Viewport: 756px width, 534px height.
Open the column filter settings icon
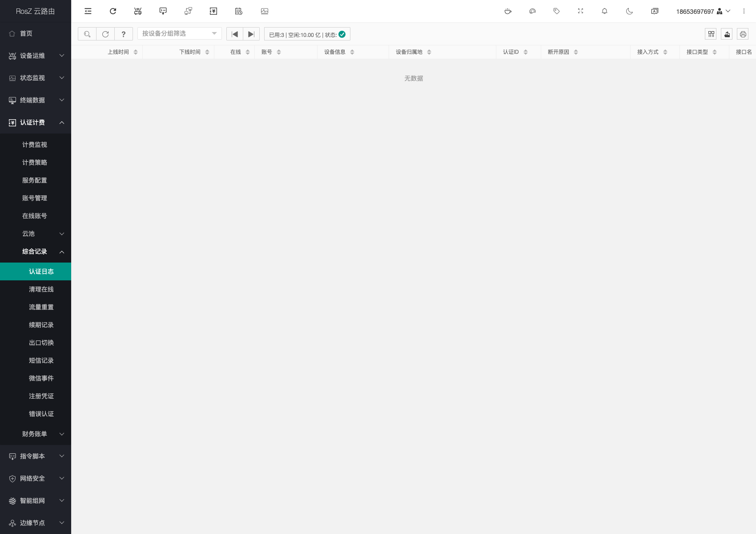click(711, 34)
